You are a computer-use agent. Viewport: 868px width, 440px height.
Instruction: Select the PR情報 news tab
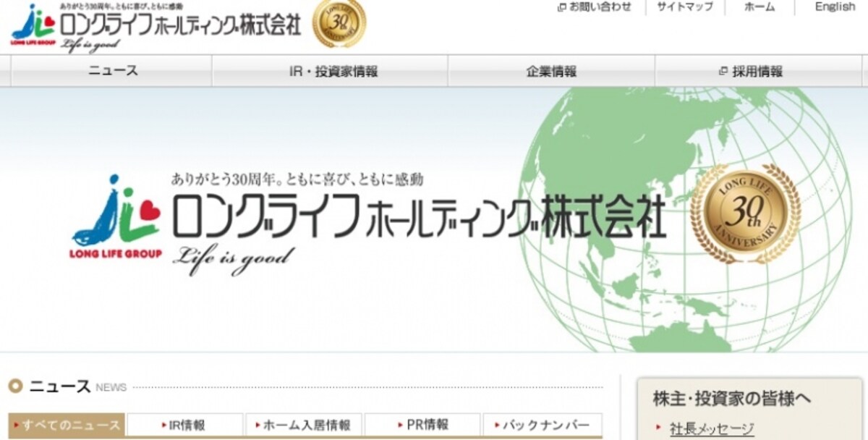coord(422,426)
